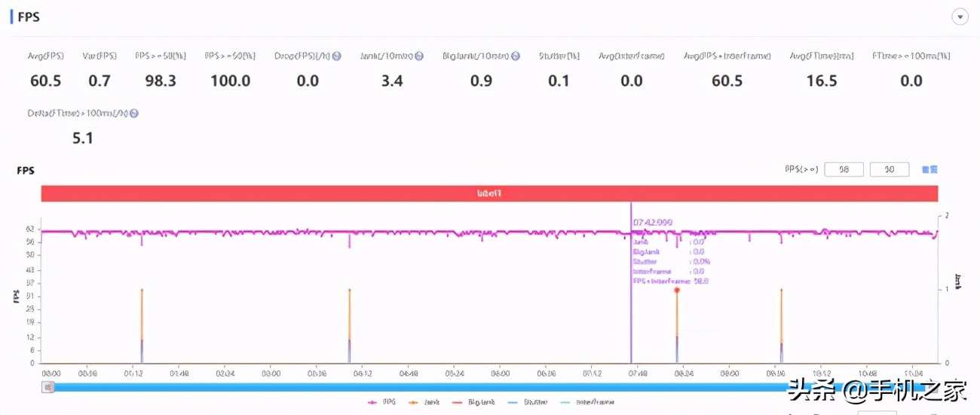Click Avg(FPS) value 60.5

tap(46, 81)
